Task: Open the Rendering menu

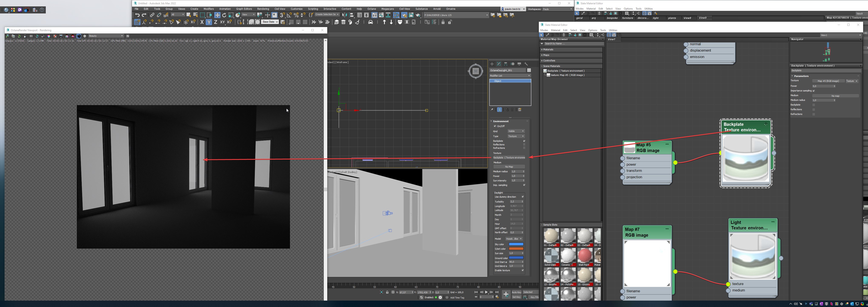Action: pyautogui.click(x=263, y=9)
